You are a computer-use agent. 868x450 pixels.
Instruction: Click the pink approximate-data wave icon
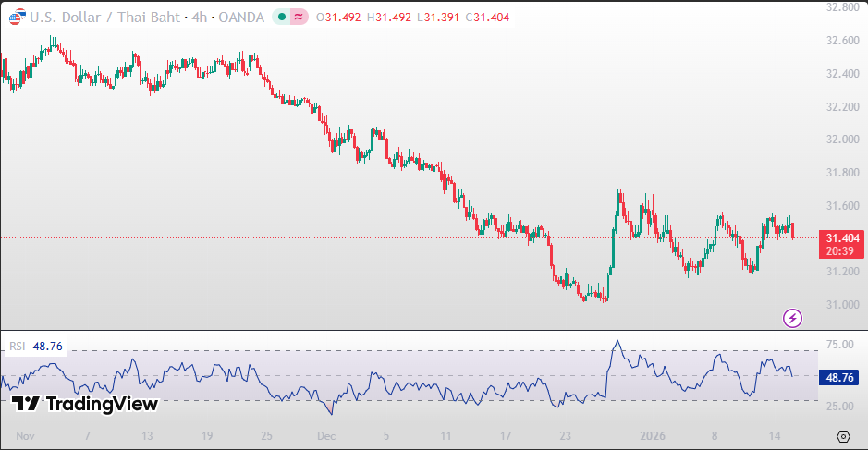(x=299, y=18)
